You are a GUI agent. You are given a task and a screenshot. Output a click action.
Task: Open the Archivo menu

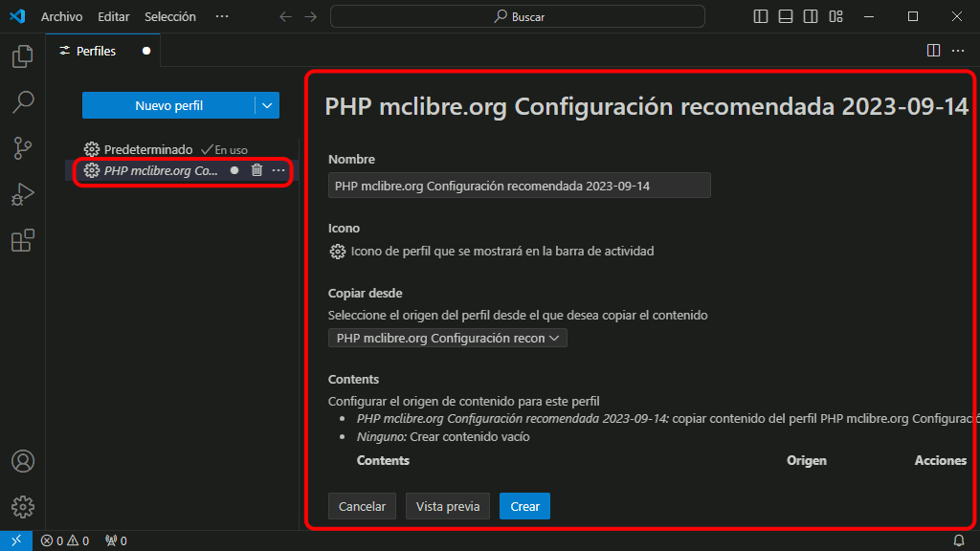tap(61, 17)
